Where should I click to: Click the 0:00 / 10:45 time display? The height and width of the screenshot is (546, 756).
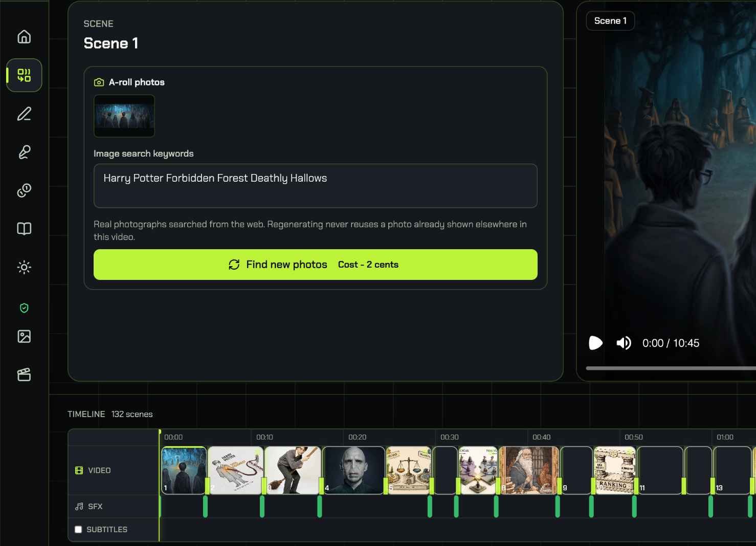[x=671, y=343]
